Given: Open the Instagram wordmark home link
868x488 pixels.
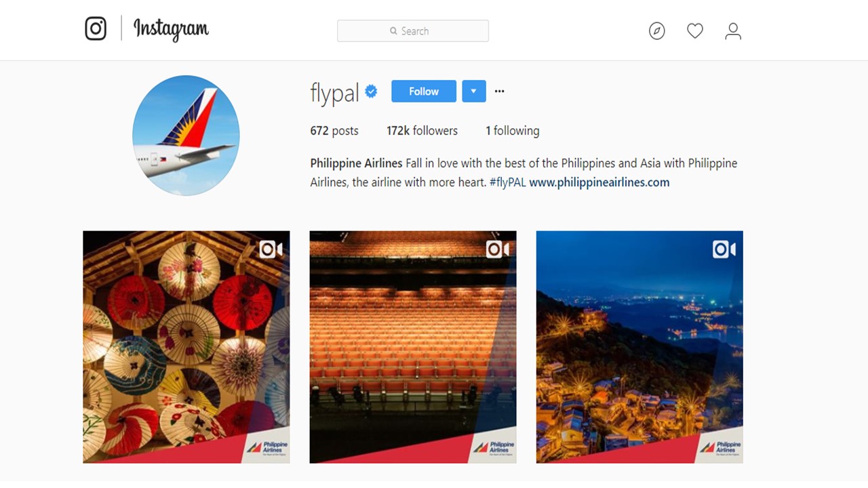Looking at the screenshot, I should (171, 29).
